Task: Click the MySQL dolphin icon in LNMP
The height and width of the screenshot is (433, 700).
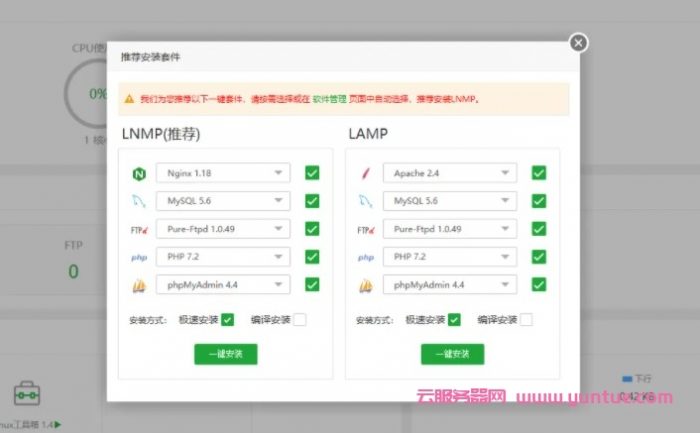Action: coord(138,201)
